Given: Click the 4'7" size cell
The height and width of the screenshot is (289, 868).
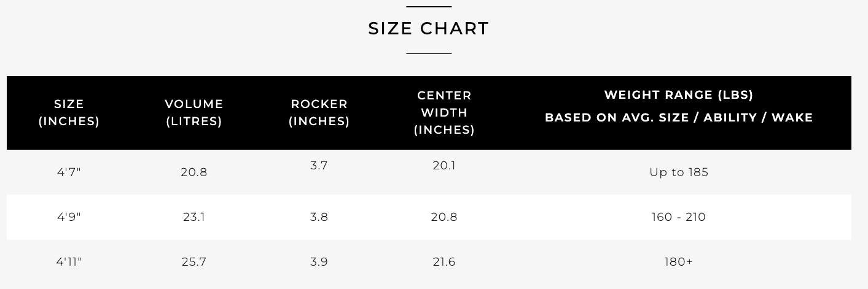Looking at the screenshot, I should pos(69,172).
